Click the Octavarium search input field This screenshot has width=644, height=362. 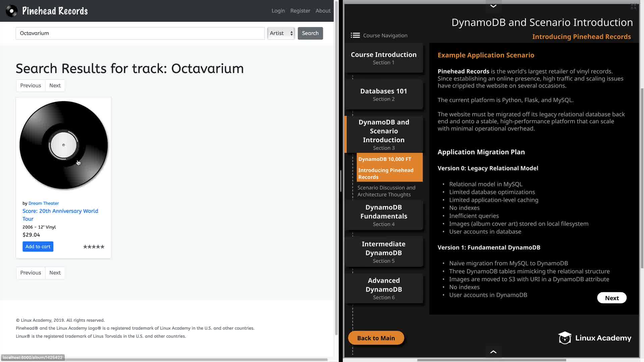[x=140, y=33]
